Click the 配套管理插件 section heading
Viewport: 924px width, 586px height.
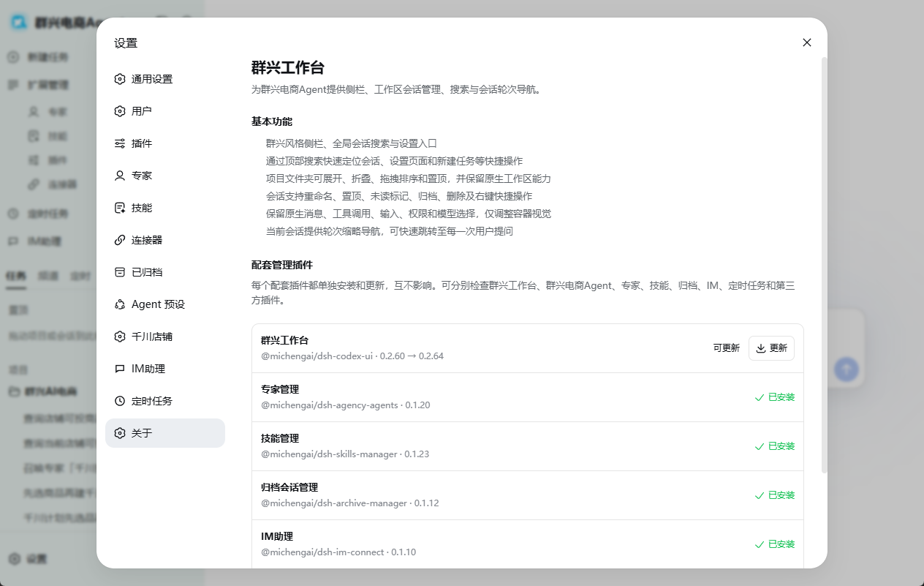pos(282,265)
